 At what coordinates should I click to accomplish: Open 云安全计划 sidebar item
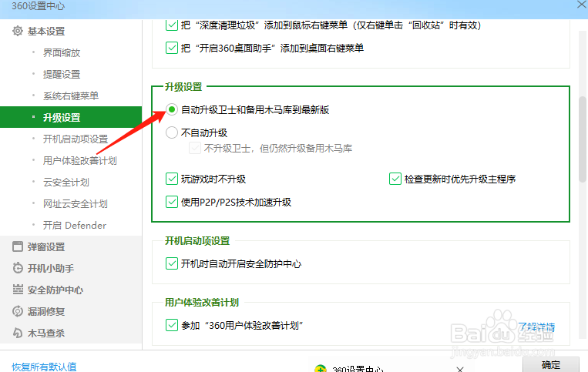(x=66, y=182)
